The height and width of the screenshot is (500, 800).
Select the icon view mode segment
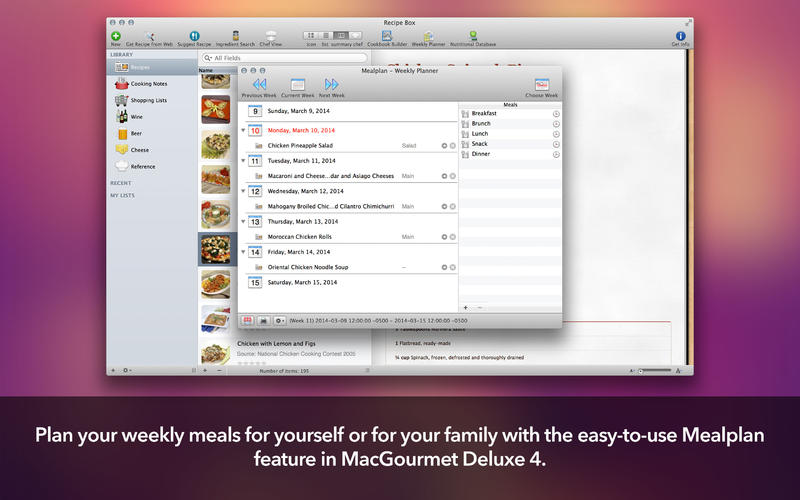pos(311,35)
